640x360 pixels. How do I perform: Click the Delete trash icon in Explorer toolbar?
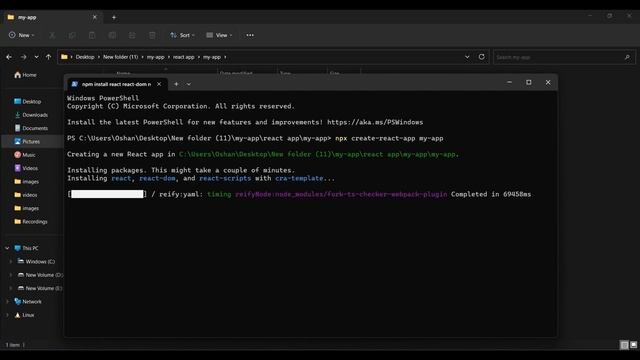pos(152,36)
